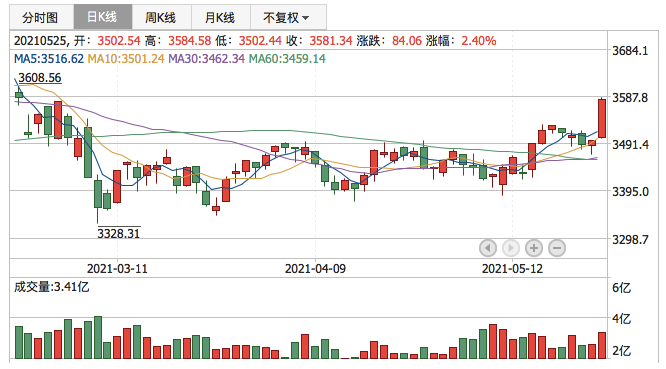This screenshot has width=666, height=369.
Task: Open the 月K线 tab
Action: pos(221,17)
